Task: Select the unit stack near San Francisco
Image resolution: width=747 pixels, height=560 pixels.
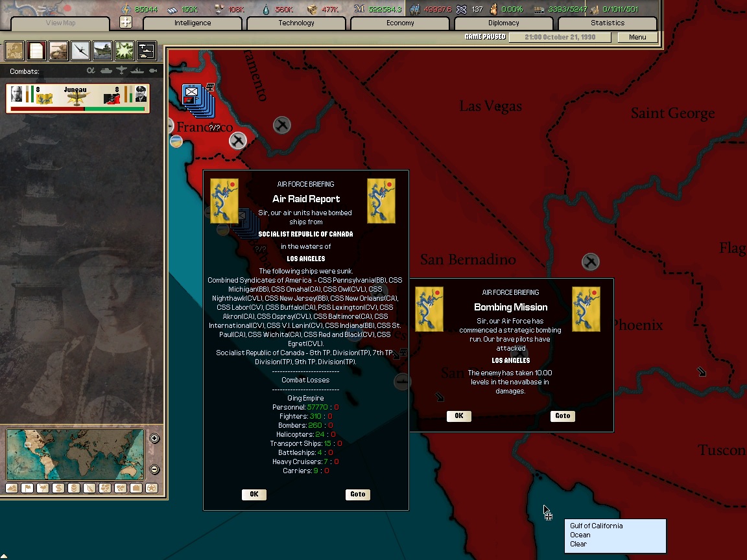Action: [198, 100]
